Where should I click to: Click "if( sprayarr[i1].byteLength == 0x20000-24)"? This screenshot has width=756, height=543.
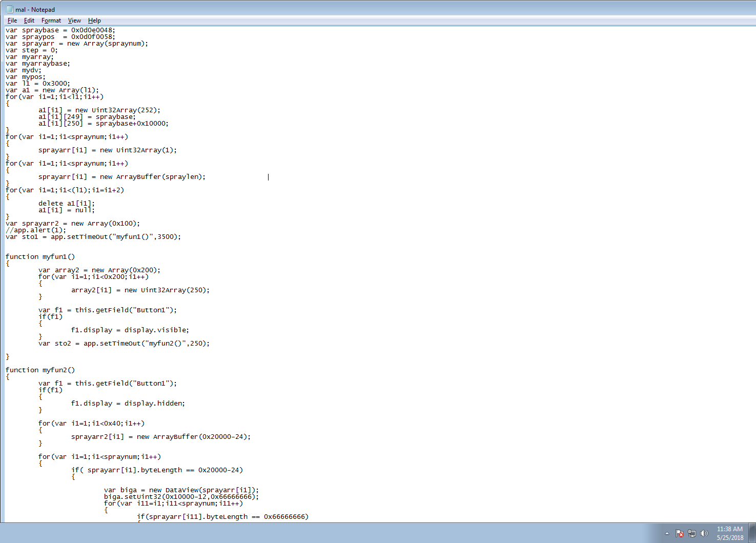157,470
